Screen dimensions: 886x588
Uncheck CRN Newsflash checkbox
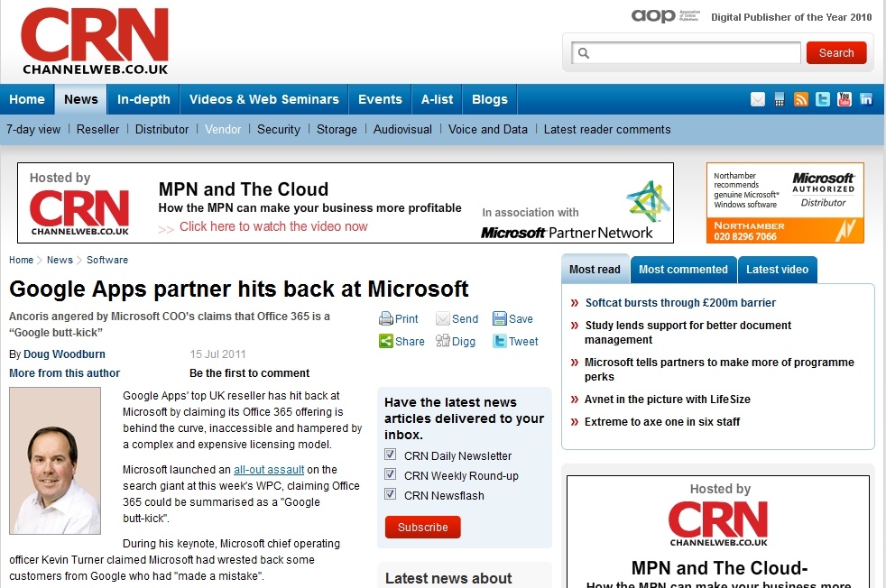[x=390, y=494]
